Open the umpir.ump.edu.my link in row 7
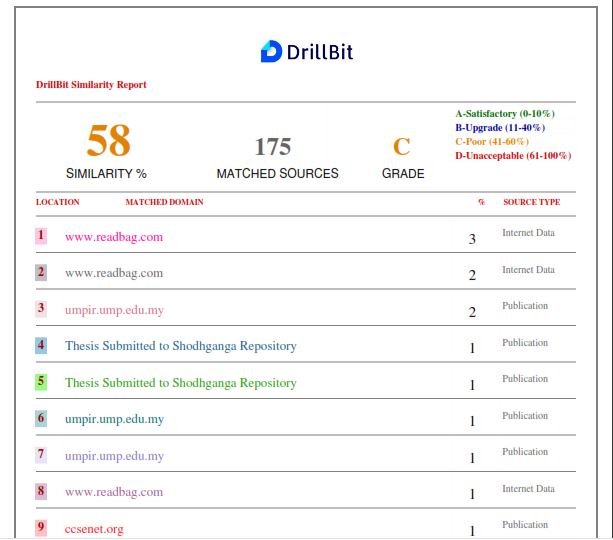Screen dimensions: 613x540 114,456
